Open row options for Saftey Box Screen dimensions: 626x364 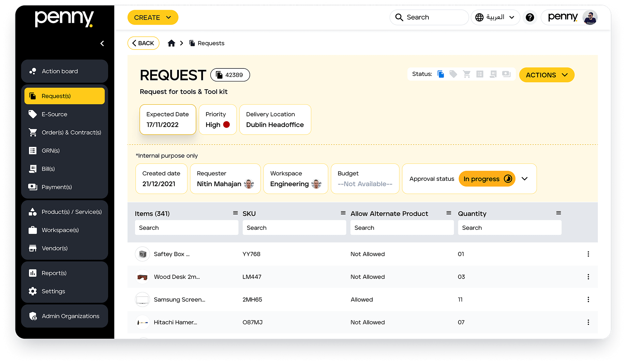pos(588,254)
